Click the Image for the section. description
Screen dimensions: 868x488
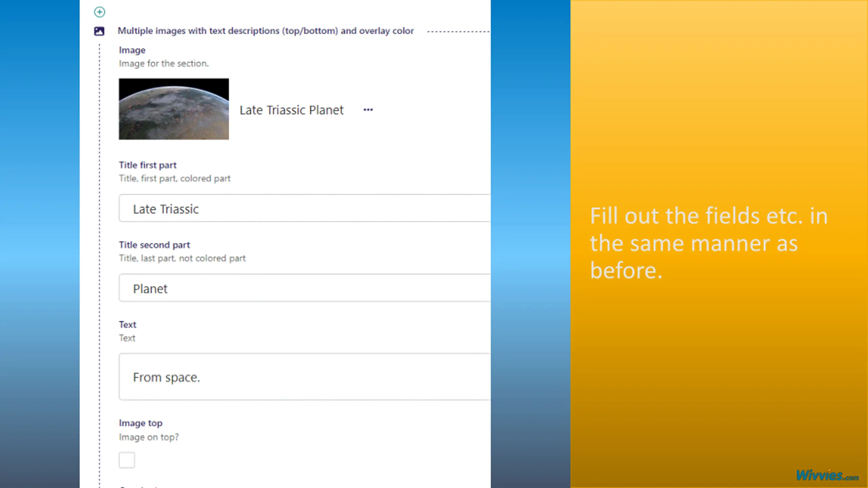163,63
